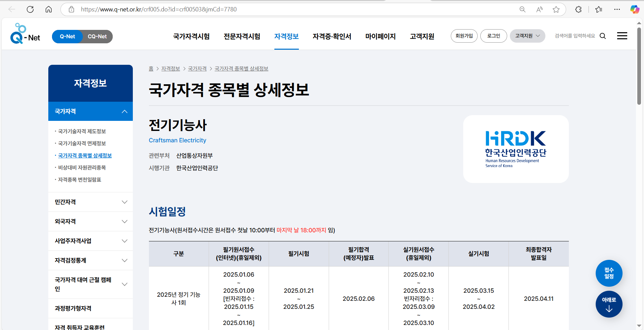The height and width of the screenshot is (330, 644).
Task: Click the 로그인 button
Action: [x=494, y=36]
